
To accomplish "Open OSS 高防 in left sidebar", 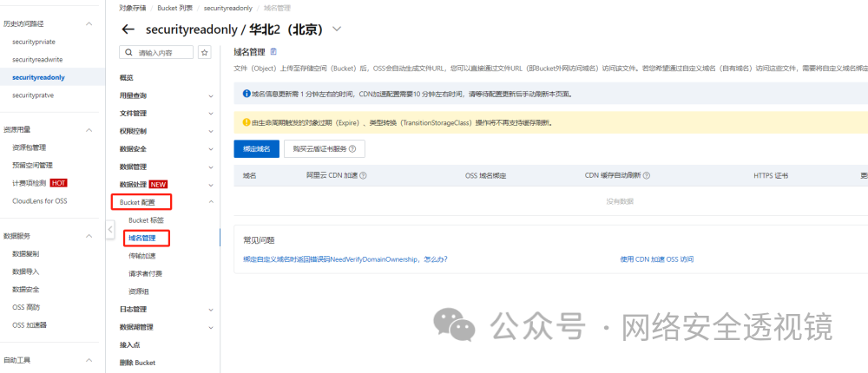I will pyautogui.click(x=25, y=307).
